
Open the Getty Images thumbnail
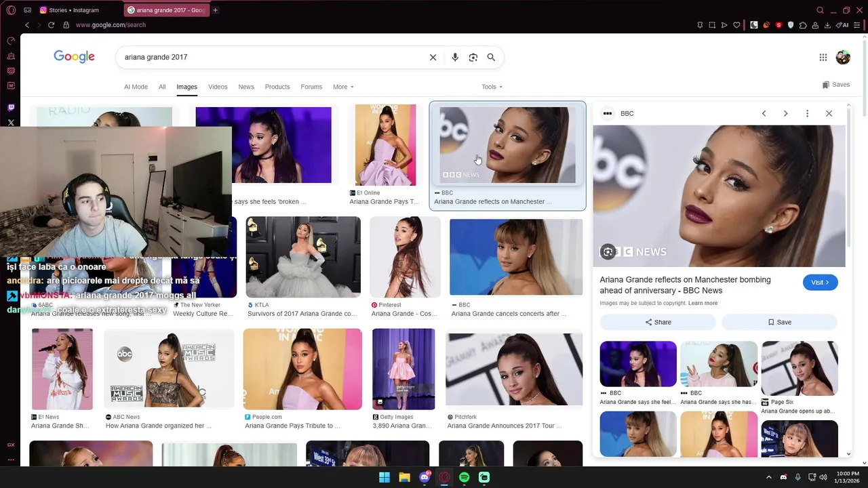pos(403,369)
